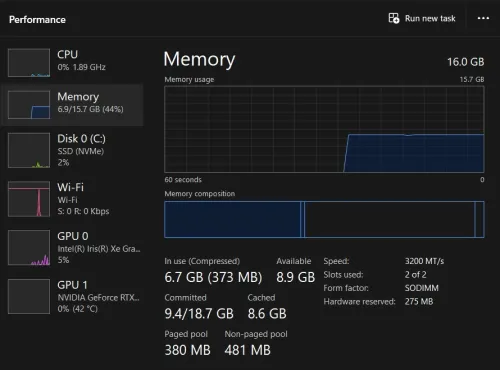500x370 pixels.
Task: Open the Disk 0 (C:) entry label
Action: [x=81, y=150]
